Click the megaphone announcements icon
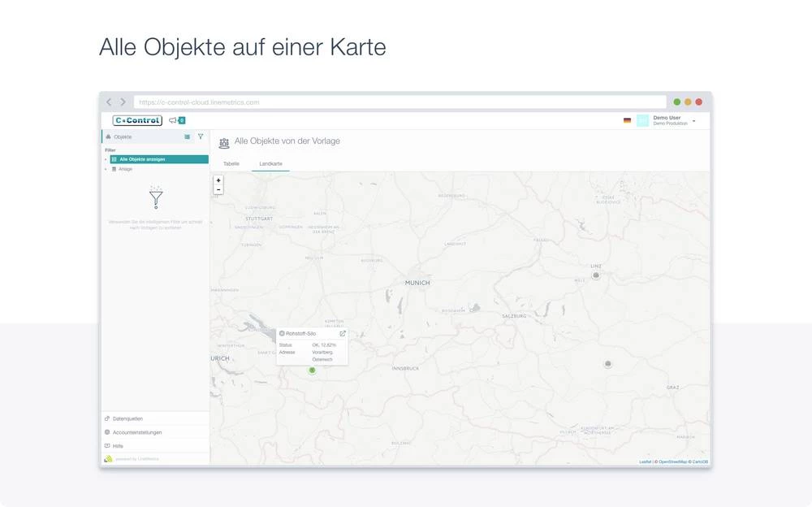This screenshot has height=507, width=812. pyautogui.click(x=173, y=120)
